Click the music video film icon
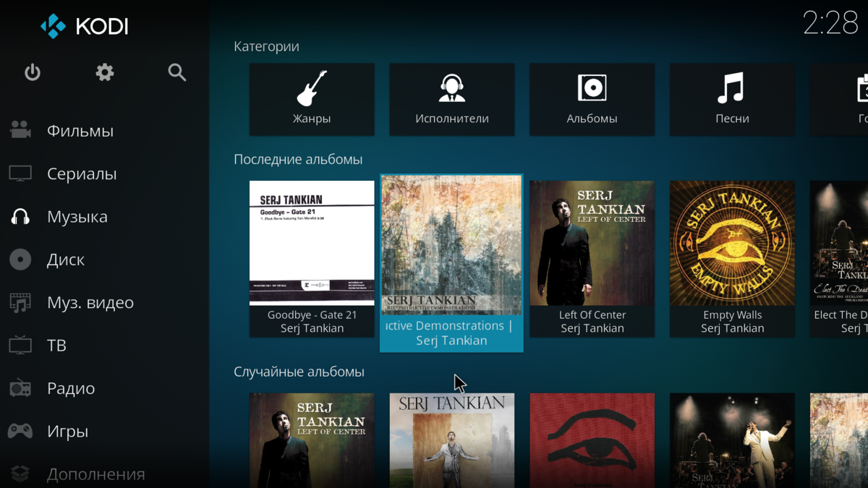Screen dimensions: 868x488 [x=20, y=302]
